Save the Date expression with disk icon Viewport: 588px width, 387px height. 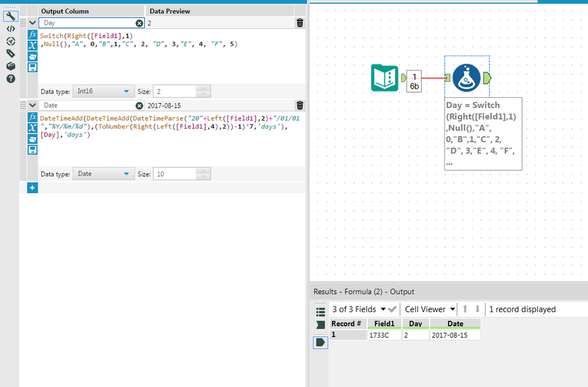tap(32, 150)
